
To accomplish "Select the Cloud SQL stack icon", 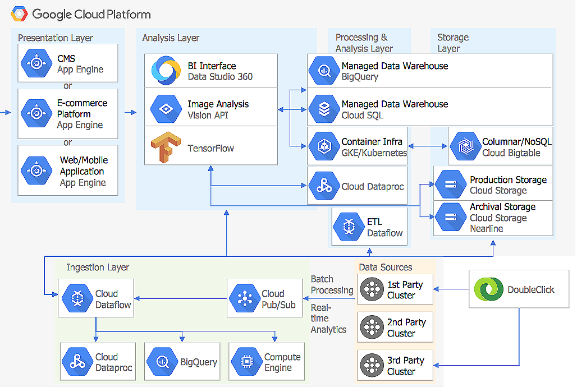I will tap(324, 109).
